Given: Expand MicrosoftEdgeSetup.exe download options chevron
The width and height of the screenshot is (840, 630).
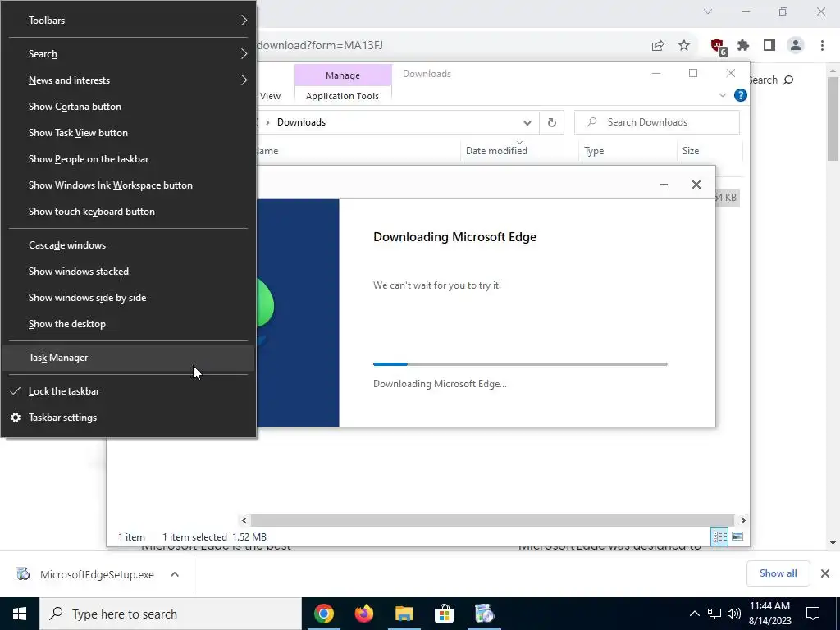Looking at the screenshot, I should pos(175,574).
